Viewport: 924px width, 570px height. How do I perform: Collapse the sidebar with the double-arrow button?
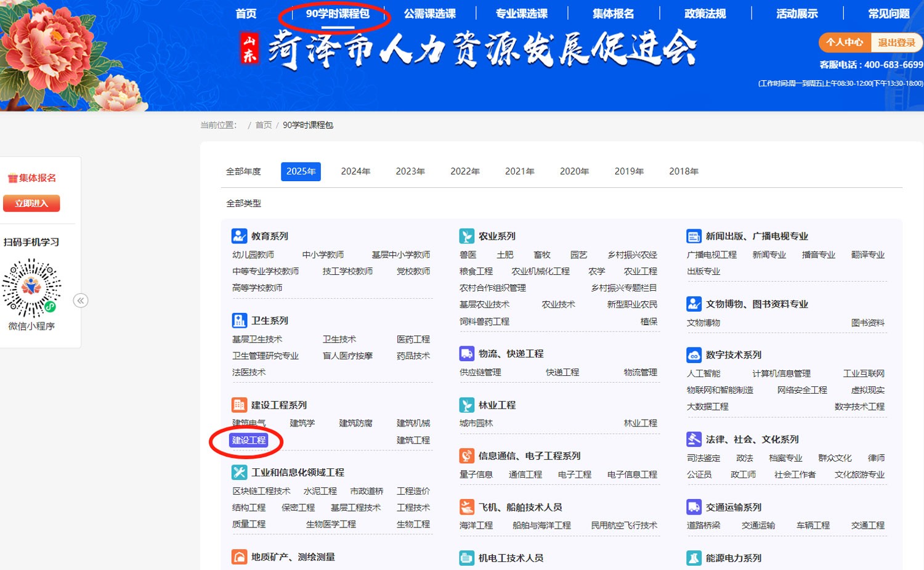[x=81, y=301]
